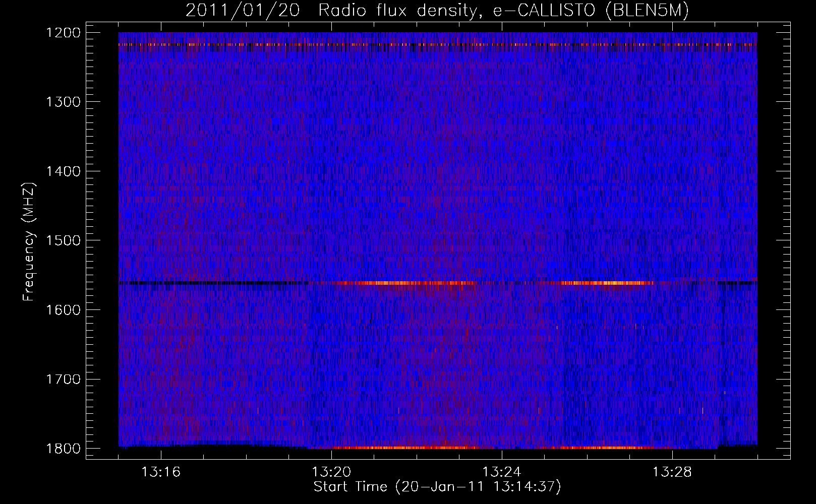Click the 13:24 time tick label
This screenshot has width=816, height=504.
coord(502,472)
